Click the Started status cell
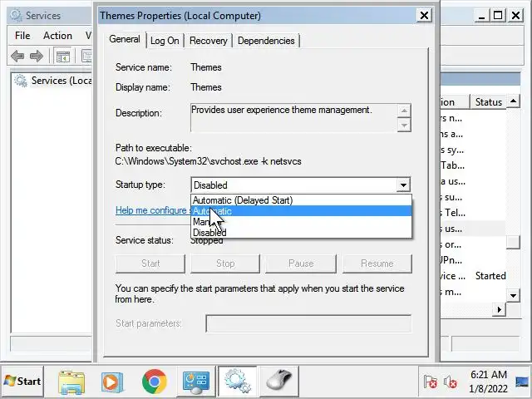This screenshot has width=532, height=399. [x=490, y=276]
